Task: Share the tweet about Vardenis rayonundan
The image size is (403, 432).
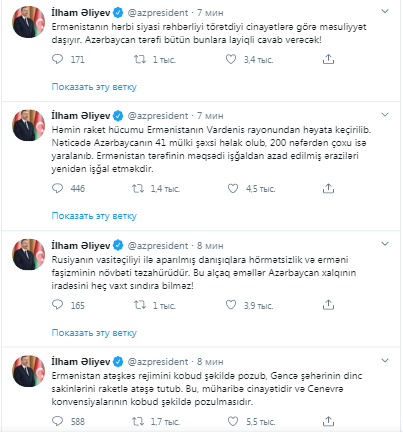Action: click(x=328, y=189)
